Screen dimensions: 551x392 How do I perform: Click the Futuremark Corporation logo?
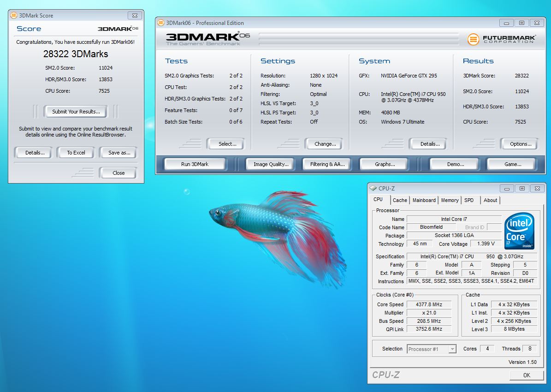(501, 39)
